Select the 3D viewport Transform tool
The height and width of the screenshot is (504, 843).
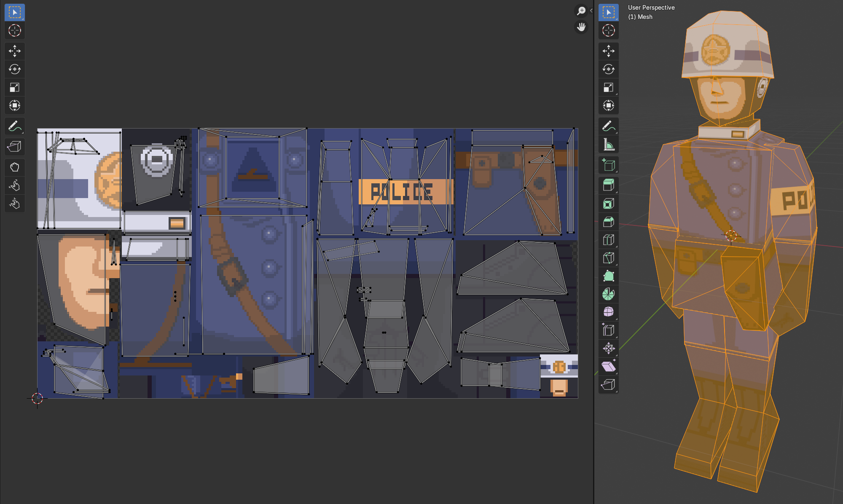pyautogui.click(x=609, y=105)
